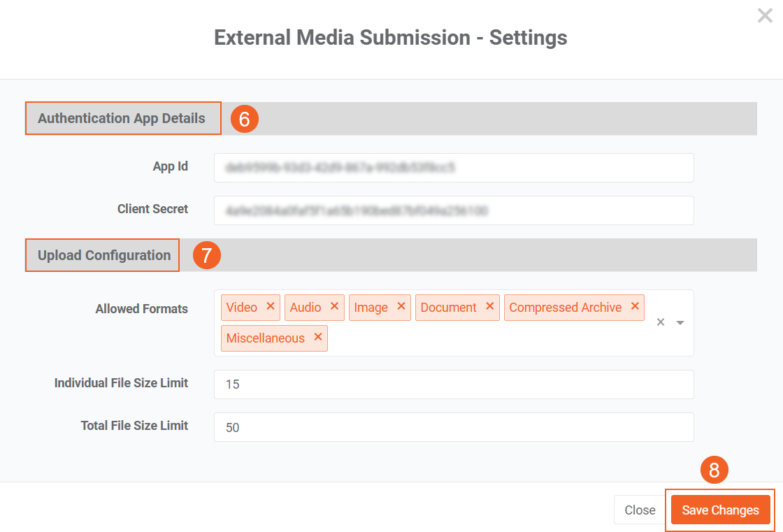Close the settings dialog with X icon

765,15
